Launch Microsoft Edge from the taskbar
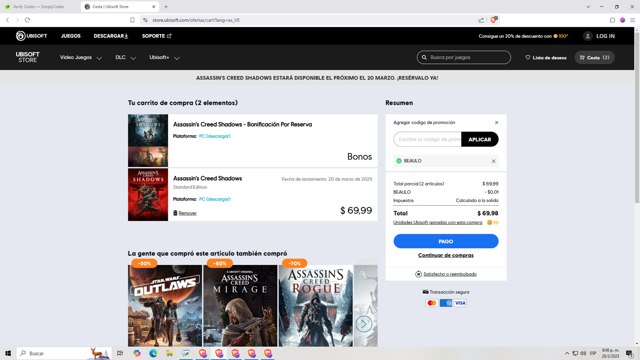 [x=153, y=353]
